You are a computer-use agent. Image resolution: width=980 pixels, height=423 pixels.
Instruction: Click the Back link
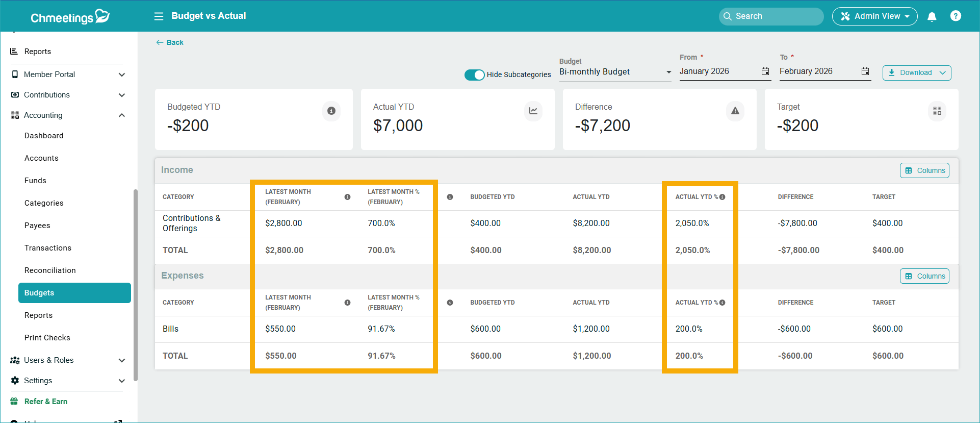[170, 42]
